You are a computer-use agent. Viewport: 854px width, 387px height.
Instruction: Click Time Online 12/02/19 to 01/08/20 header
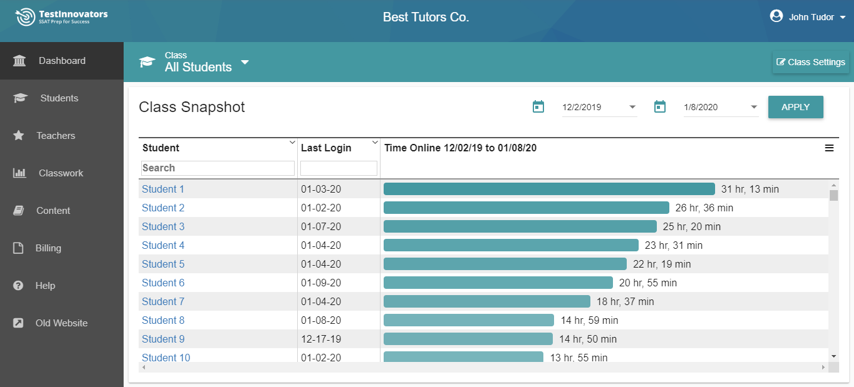coord(461,148)
